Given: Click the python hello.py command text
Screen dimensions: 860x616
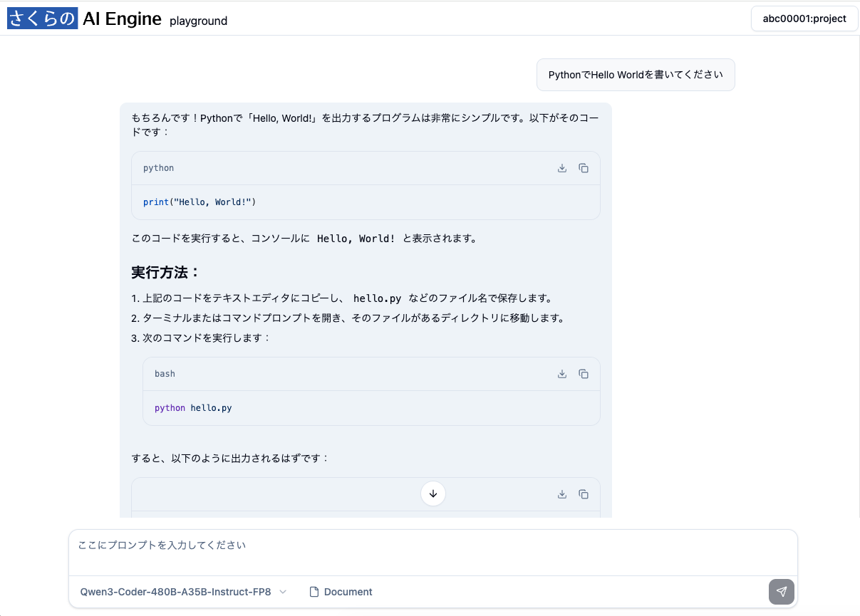Looking at the screenshot, I should click(x=193, y=408).
